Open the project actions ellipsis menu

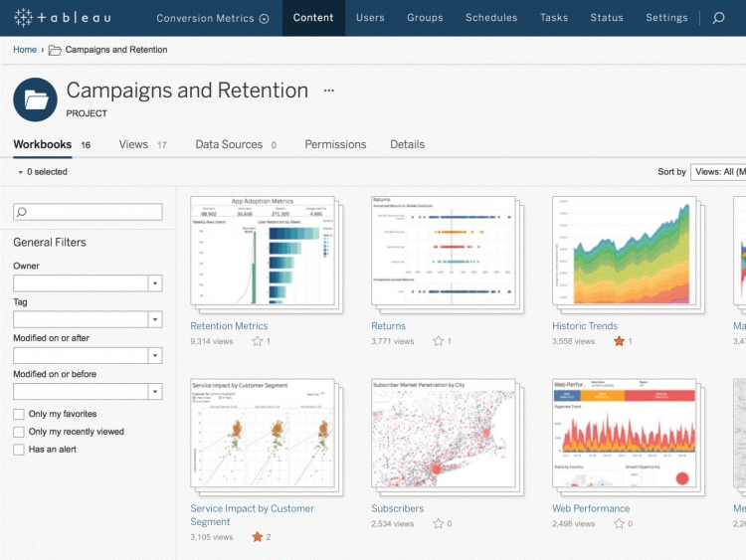(329, 91)
